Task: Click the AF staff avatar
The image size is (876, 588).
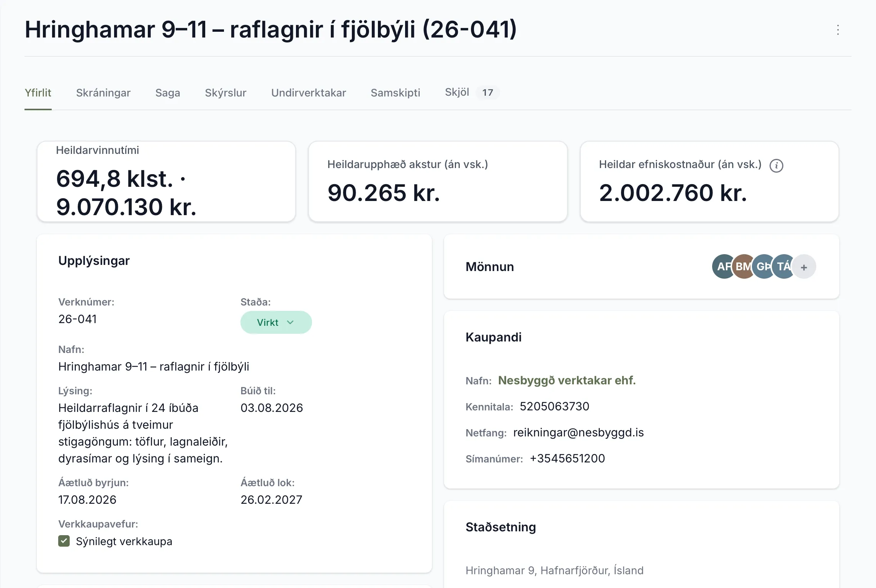Action: 722,266
